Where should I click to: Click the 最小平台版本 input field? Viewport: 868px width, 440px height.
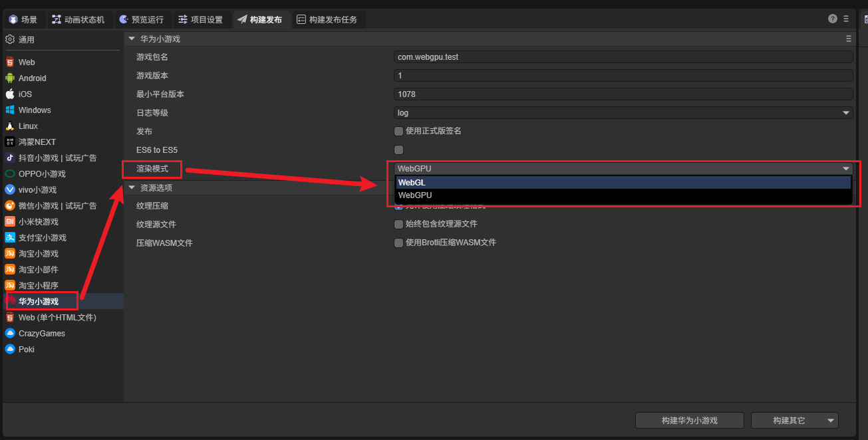point(623,94)
